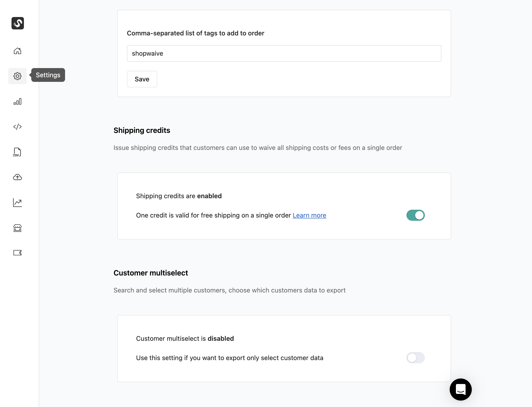Click the Settings tooltip label
532x407 pixels.
pyautogui.click(x=48, y=75)
